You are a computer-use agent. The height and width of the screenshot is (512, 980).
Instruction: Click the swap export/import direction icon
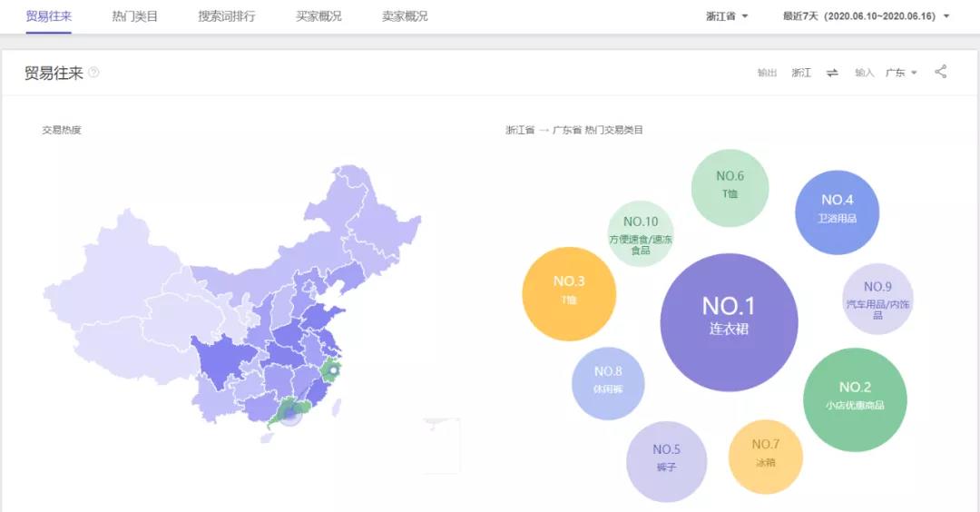point(832,73)
